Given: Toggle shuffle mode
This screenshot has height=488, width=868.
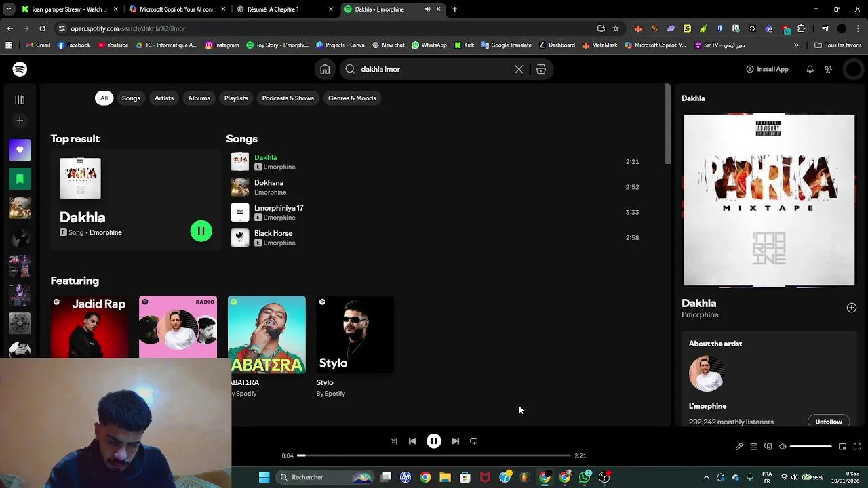Looking at the screenshot, I should point(394,441).
